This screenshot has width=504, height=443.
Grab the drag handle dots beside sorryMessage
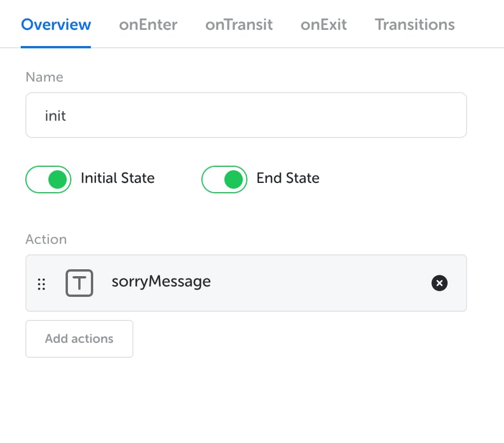[x=41, y=284]
